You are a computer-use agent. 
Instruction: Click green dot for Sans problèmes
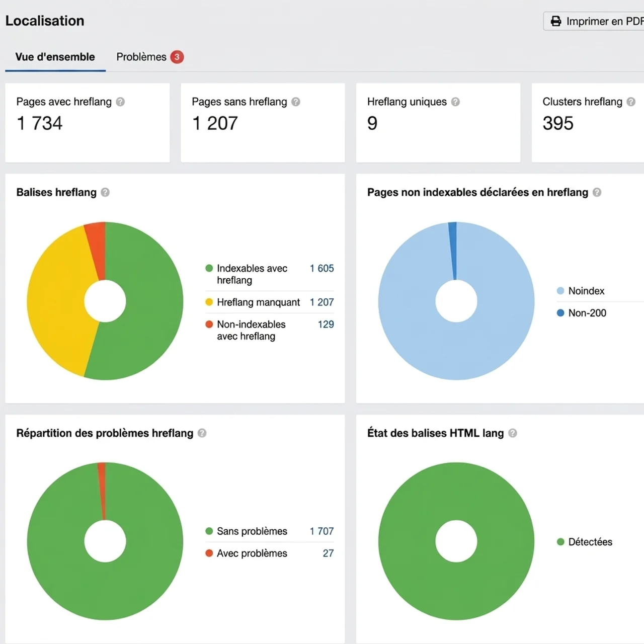tap(209, 531)
